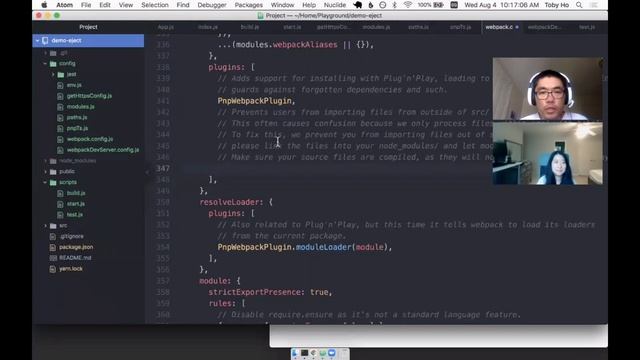
Task: Click strictExportPresence: true in the code
Action: tap(270, 292)
